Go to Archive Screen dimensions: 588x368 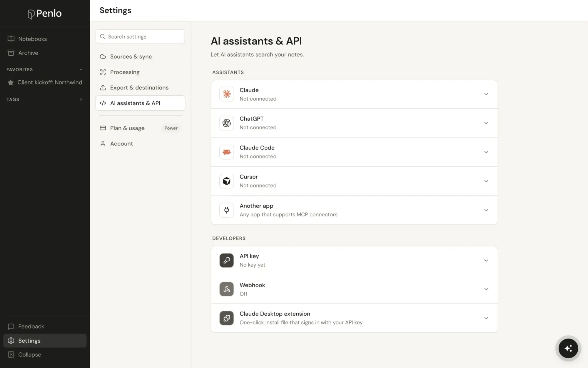(45, 53)
